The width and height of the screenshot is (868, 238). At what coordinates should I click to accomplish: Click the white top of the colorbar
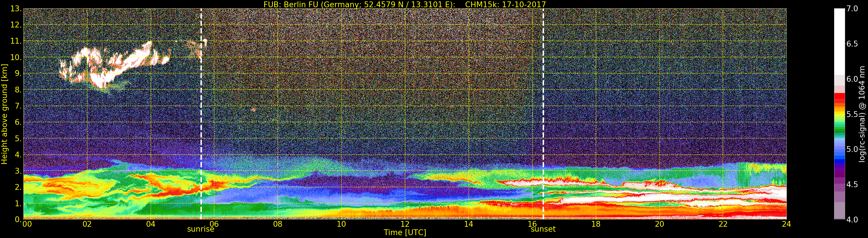839,40
